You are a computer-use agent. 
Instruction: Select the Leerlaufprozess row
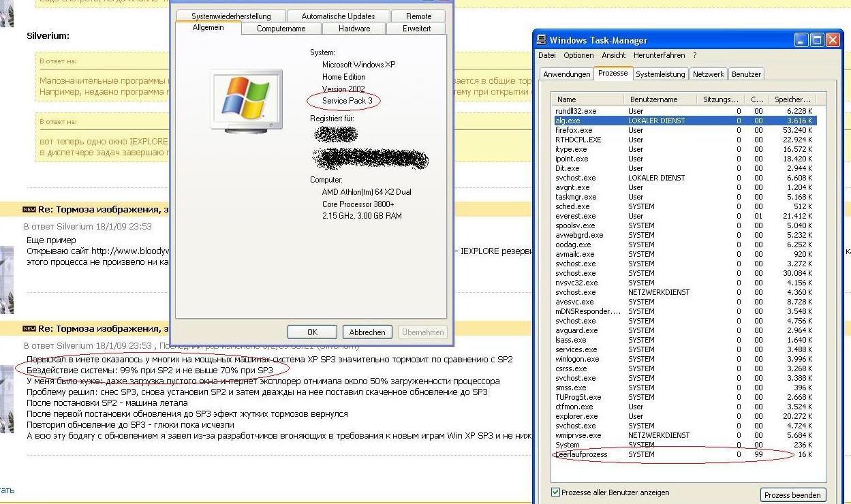point(684,454)
